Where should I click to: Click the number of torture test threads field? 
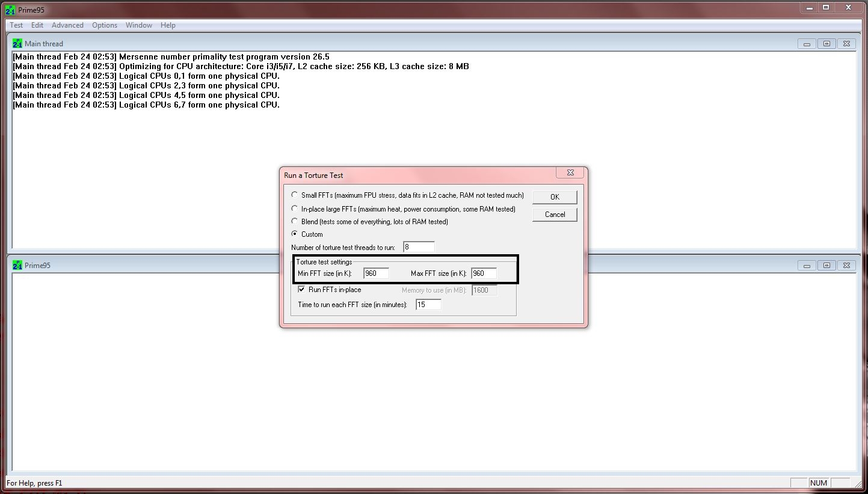pyautogui.click(x=419, y=247)
